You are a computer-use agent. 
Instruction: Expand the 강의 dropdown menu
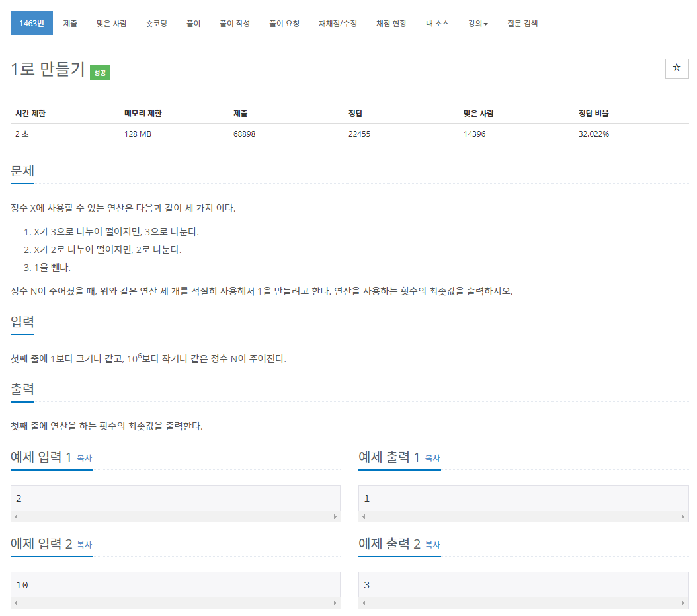point(478,24)
